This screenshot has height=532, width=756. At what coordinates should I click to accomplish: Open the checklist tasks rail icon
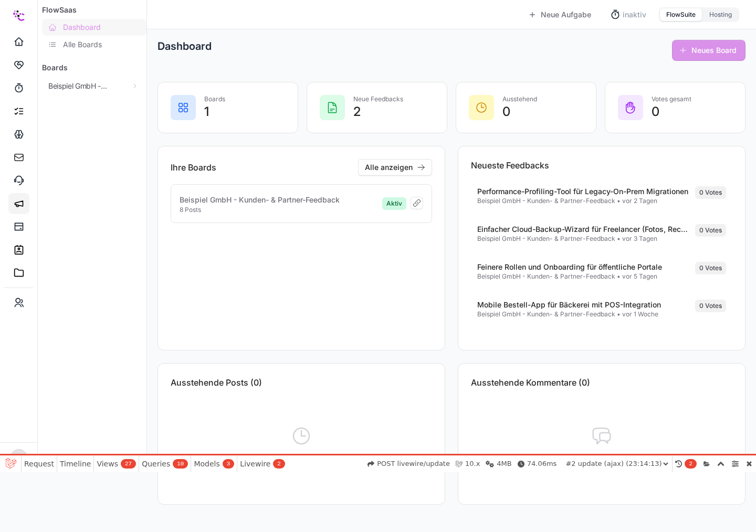pyautogui.click(x=19, y=111)
